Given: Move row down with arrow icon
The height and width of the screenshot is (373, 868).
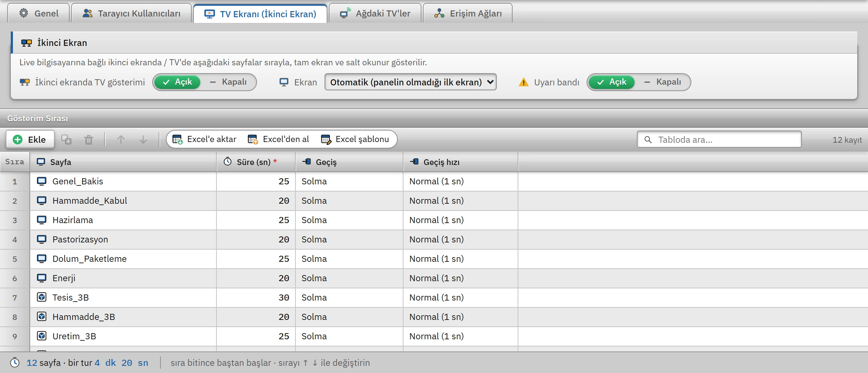Looking at the screenshot, I should coord(143,140).
